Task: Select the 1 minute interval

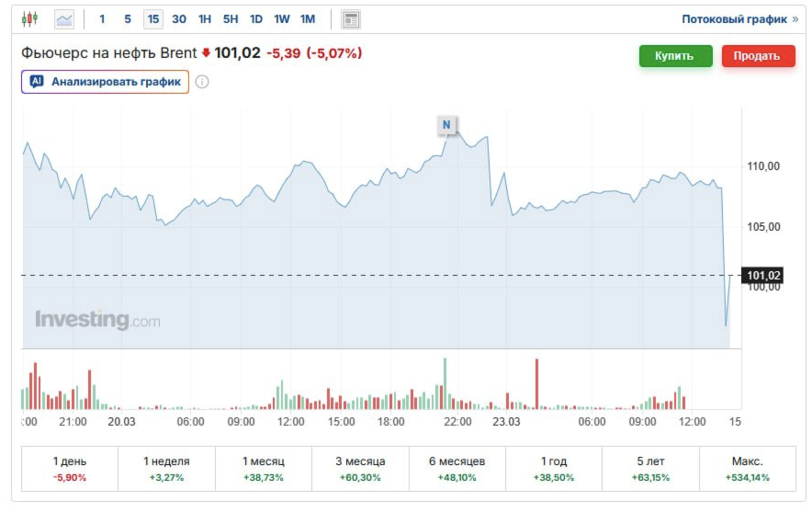Action: coord(102,19)
